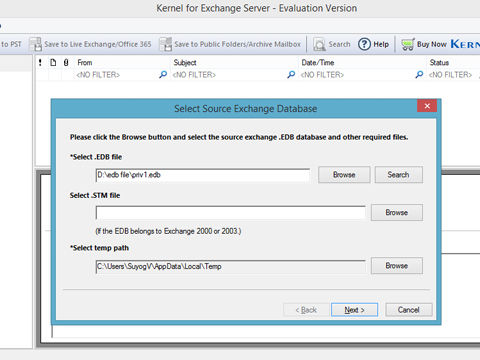This screenshot has width=480, height=360.
Task: Browse for the .EDB file
Action: [344, 175]
